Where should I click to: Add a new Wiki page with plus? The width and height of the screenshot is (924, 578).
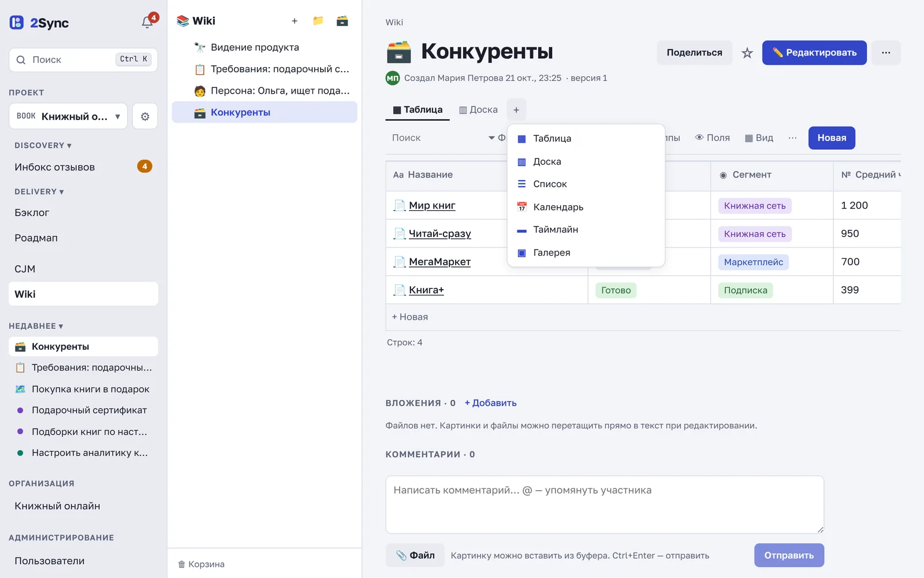(295, 21)
